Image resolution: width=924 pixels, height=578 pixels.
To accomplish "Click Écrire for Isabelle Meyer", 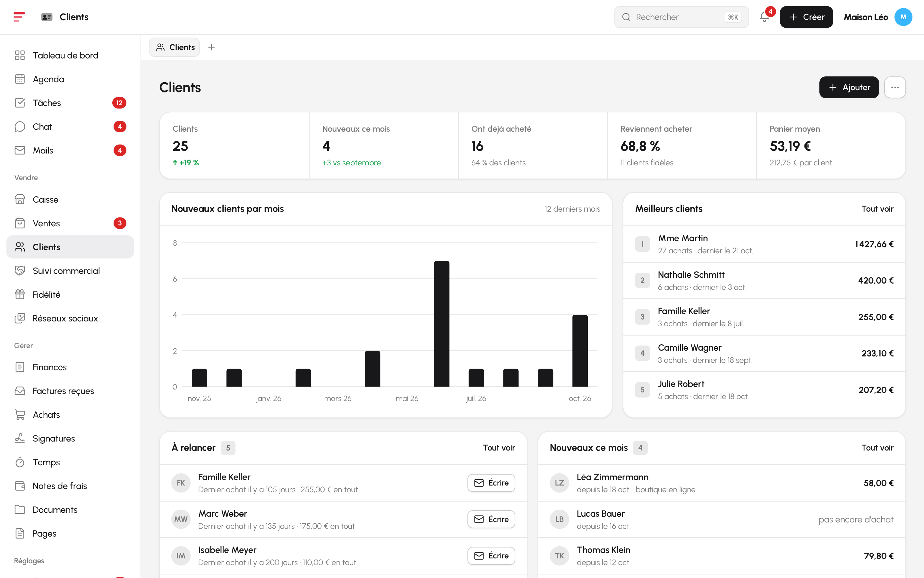I will click(491, 556).
